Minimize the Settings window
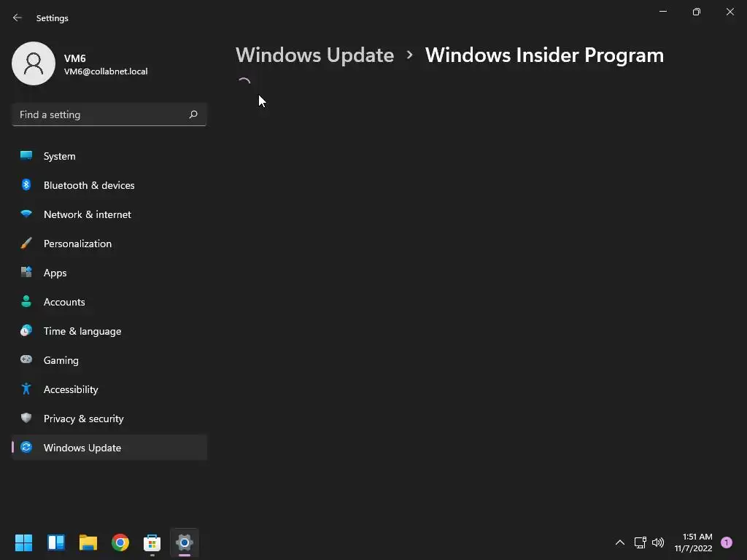Image resolution: width=747 pixels, height=560 pixels. click(x=662, y=12)
